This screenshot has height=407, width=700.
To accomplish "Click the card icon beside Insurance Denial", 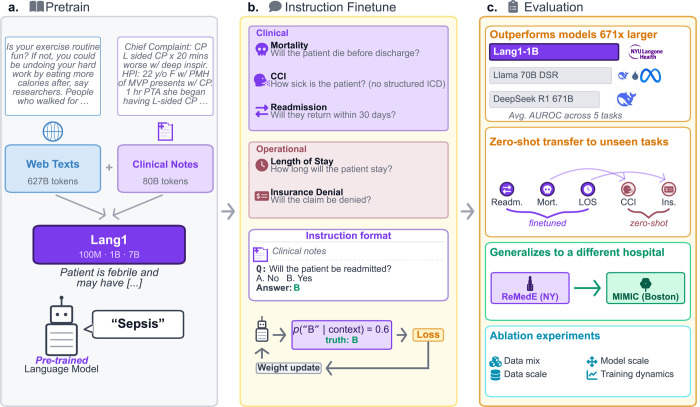I will (262, 195).
